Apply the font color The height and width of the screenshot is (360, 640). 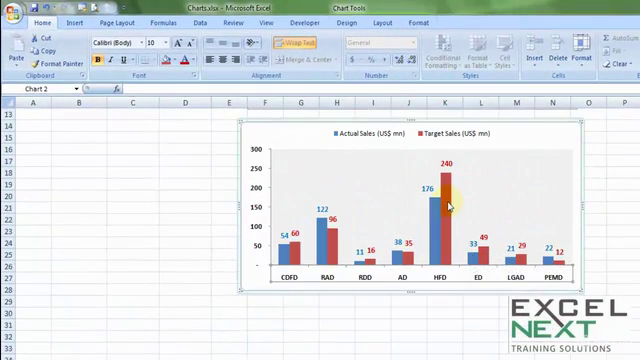[x=184, y=60]
